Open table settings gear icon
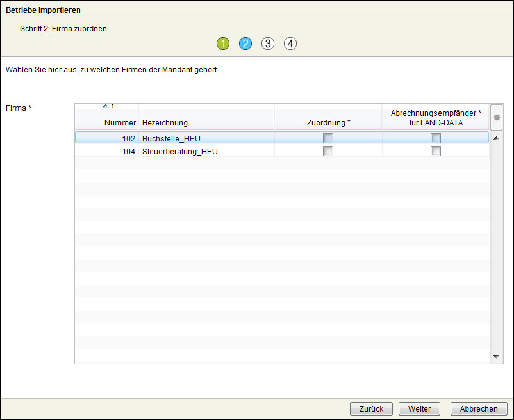This screenshot has height=420, width=514. pyautogui.click(x=496, y=118)
